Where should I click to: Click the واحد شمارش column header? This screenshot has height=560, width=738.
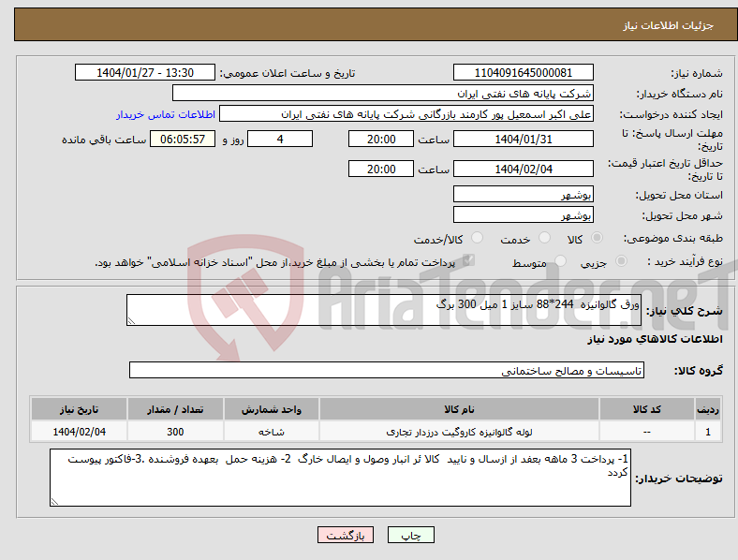[x=272, y=409]
